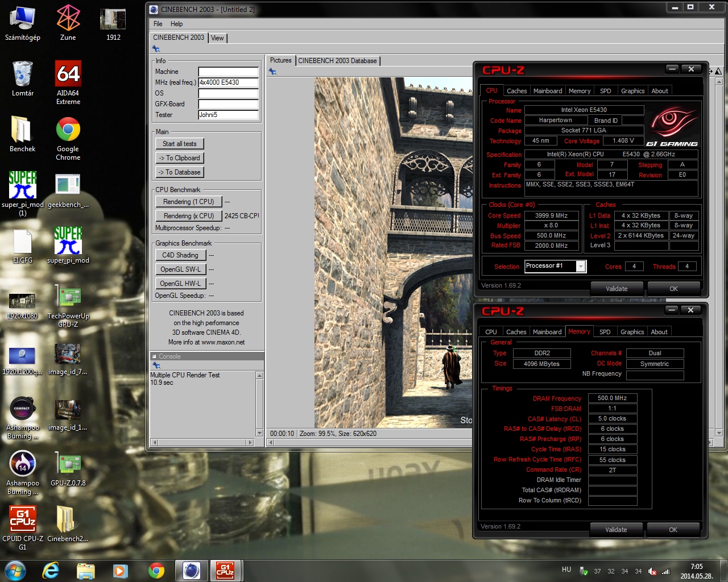728x582 pixels.
Task: Click the Tester name field
Action: coord(228,115)
